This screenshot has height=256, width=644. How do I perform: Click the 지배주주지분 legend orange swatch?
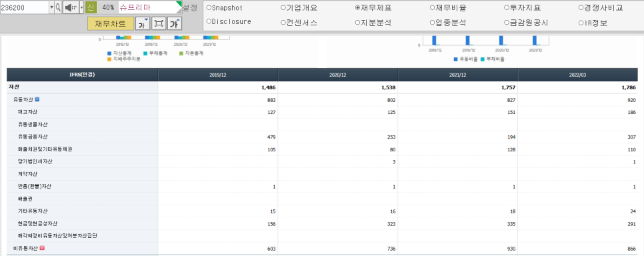point(109,59)
